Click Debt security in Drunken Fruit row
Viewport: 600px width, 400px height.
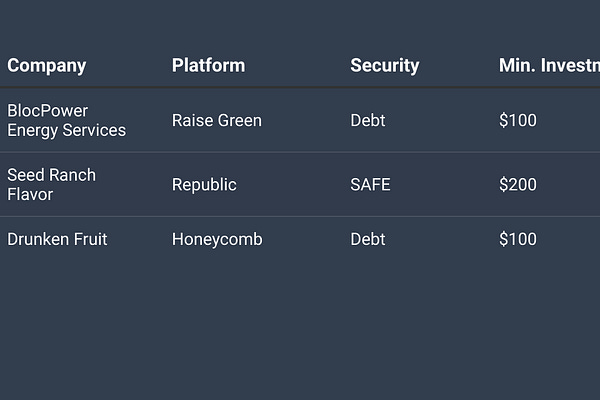pos(368,240)
